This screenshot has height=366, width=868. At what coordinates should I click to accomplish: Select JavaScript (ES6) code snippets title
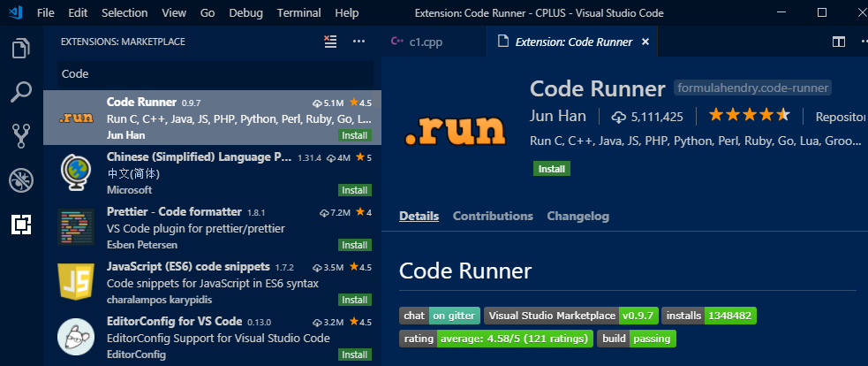pos(188,267)
